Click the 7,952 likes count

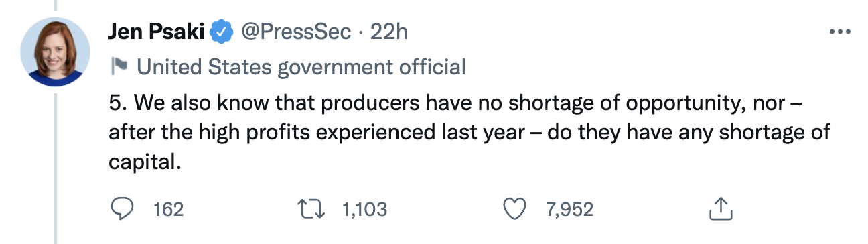tap(569, 210)
